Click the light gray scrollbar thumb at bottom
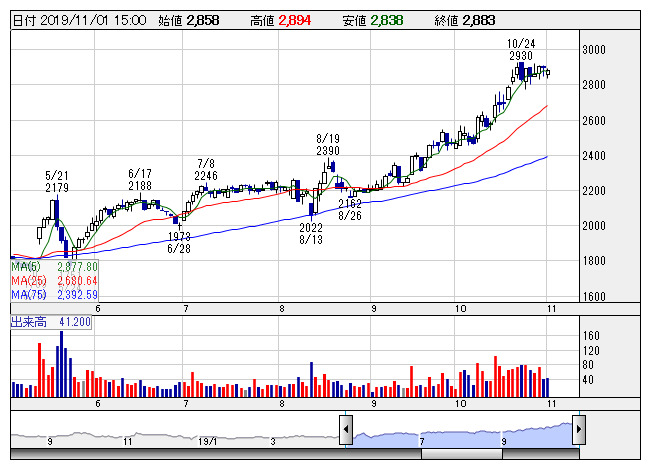Image resolution: width=652 pixels, height=469 pixels. coord(462,454)
